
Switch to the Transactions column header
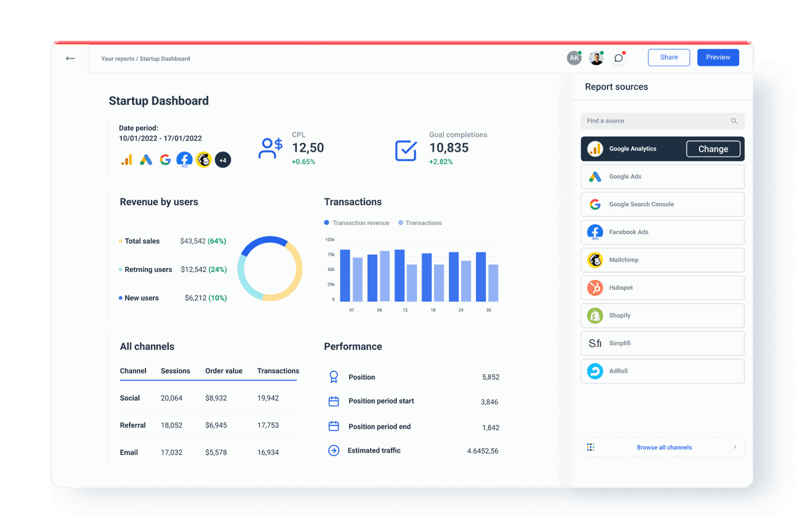[277, 371]
